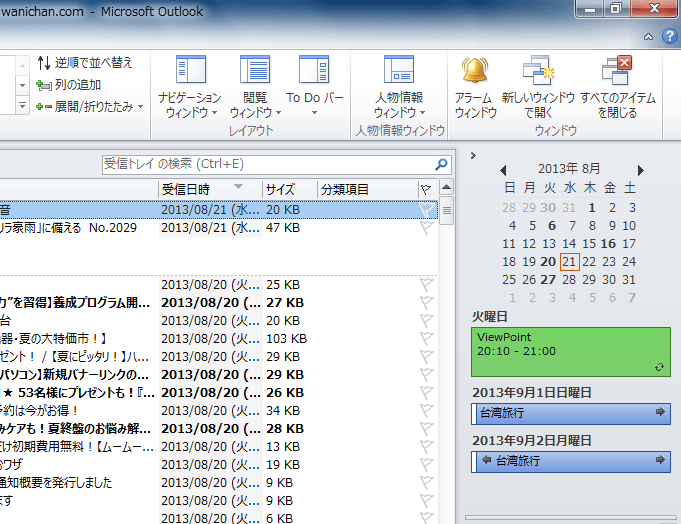Go to next month in date navigator
This screenshot has width=681, height=524.
pos(641,170)
